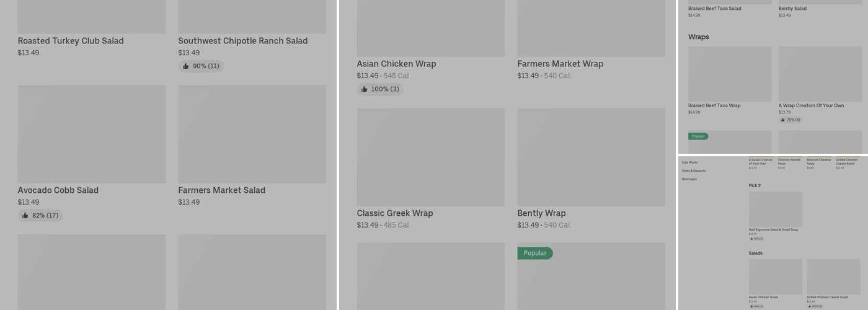Viewport: 868px width, 310px height.
Task: Open Broccoli Cheddar Soup item
Action: coord(818,162)
